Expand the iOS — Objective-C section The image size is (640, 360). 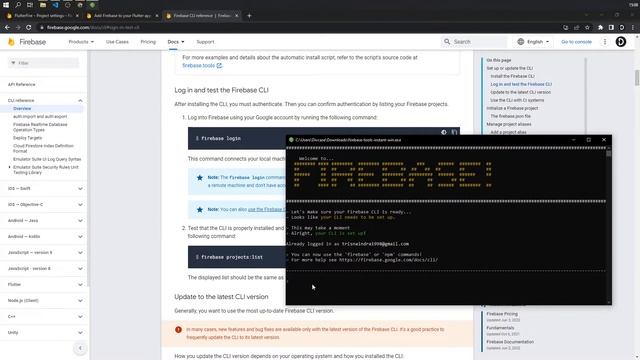[80, 204]
